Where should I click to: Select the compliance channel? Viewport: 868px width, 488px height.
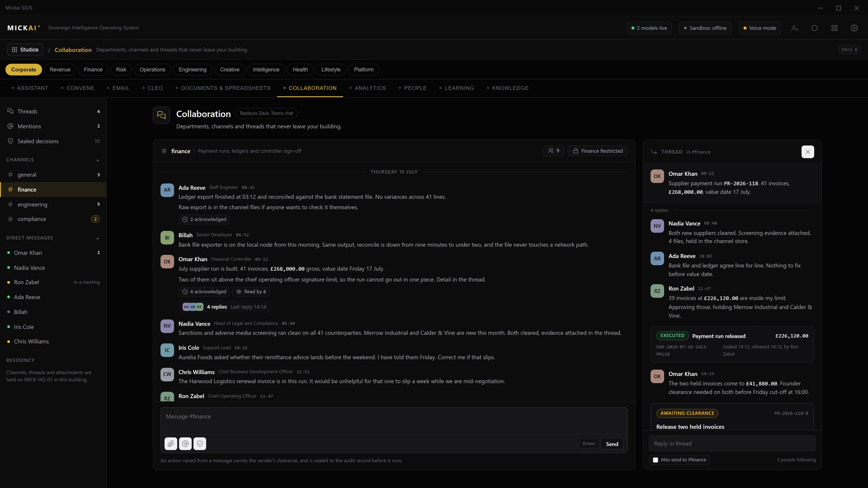(53, 219)
